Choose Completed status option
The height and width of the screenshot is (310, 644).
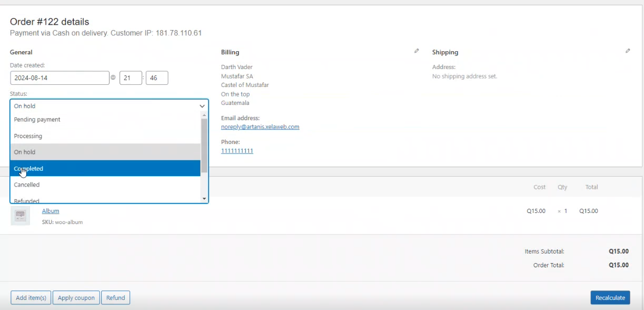click(x=105, y=168)
